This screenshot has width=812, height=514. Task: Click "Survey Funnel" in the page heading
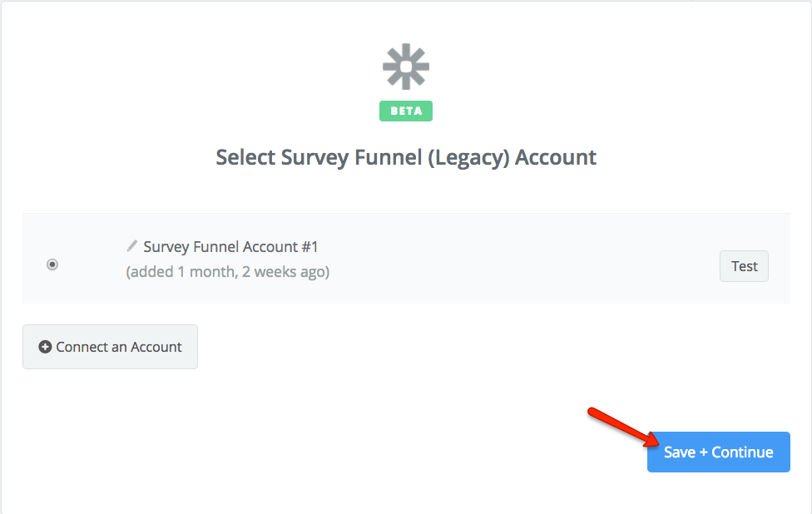pos(351,157)
